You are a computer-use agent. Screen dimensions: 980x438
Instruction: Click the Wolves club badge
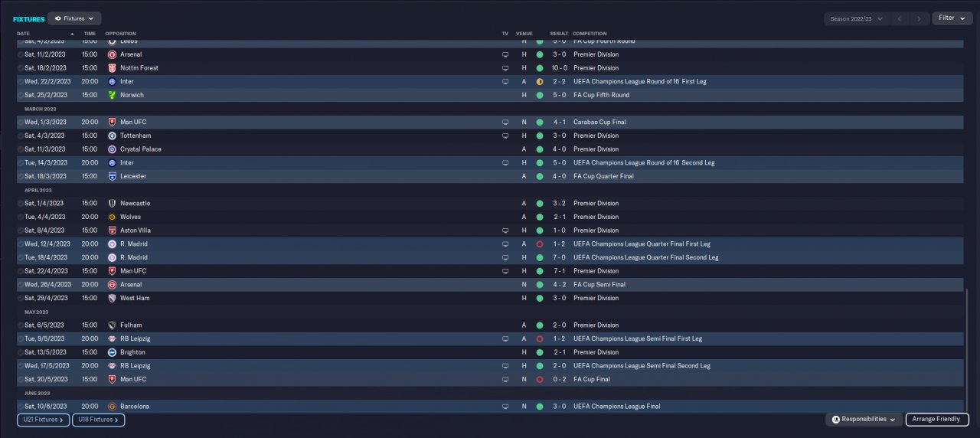pos(112,217)
